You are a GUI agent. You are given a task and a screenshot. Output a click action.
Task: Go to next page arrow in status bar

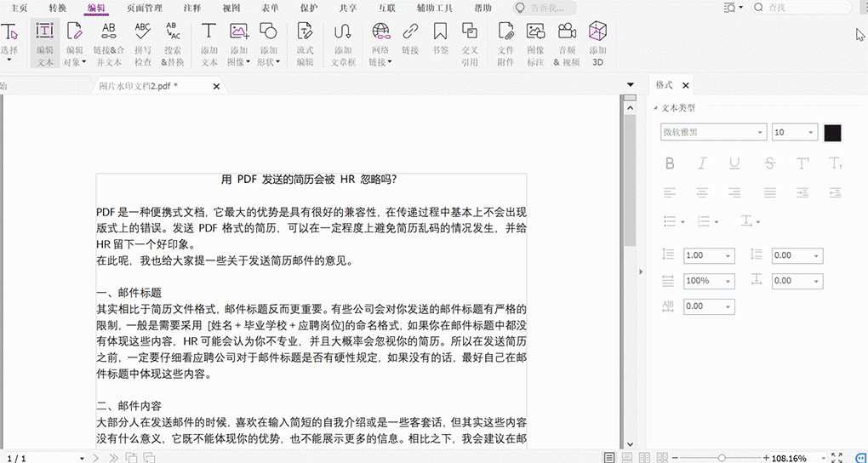pos(96,458)
